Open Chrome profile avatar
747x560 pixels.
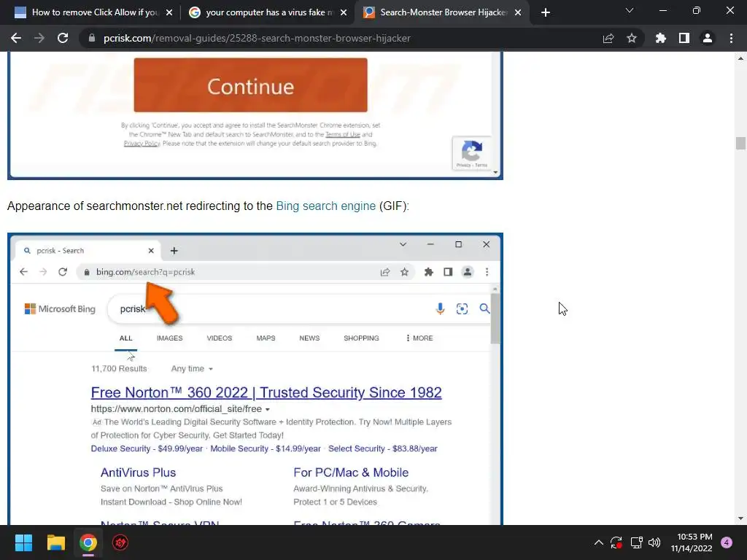coord(708,38)
